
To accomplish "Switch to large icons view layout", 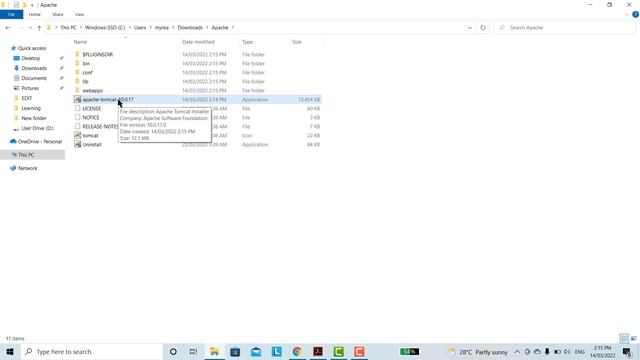I will pyautogui.click(x=633, y=338).
